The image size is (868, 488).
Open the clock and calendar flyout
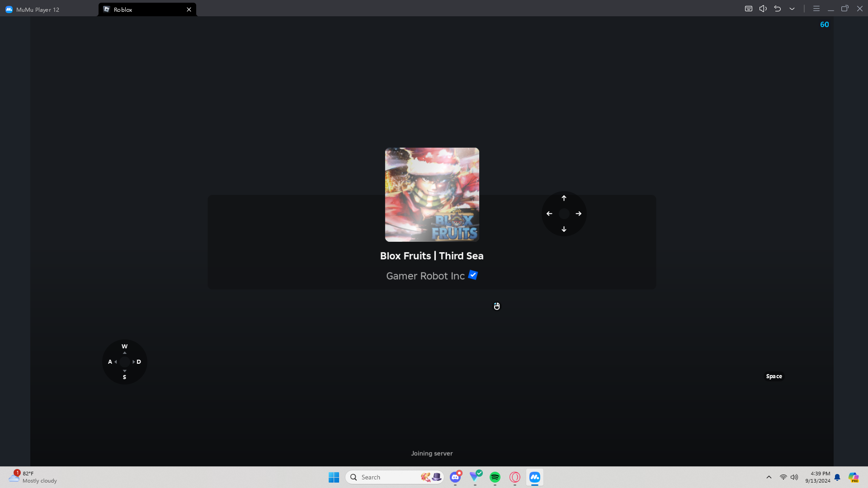[817, 477]
